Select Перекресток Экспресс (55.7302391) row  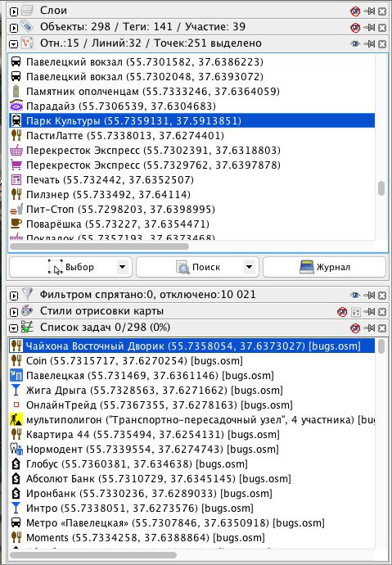coord(191,151)
